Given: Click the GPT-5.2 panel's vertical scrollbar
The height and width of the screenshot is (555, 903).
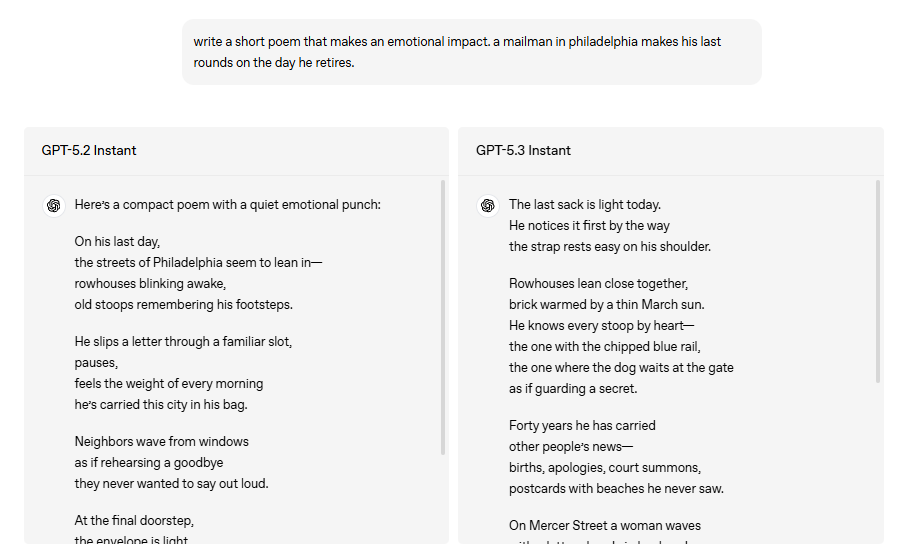Looking at the screenshot, I should pyautogui.click(x=443, y=318).
